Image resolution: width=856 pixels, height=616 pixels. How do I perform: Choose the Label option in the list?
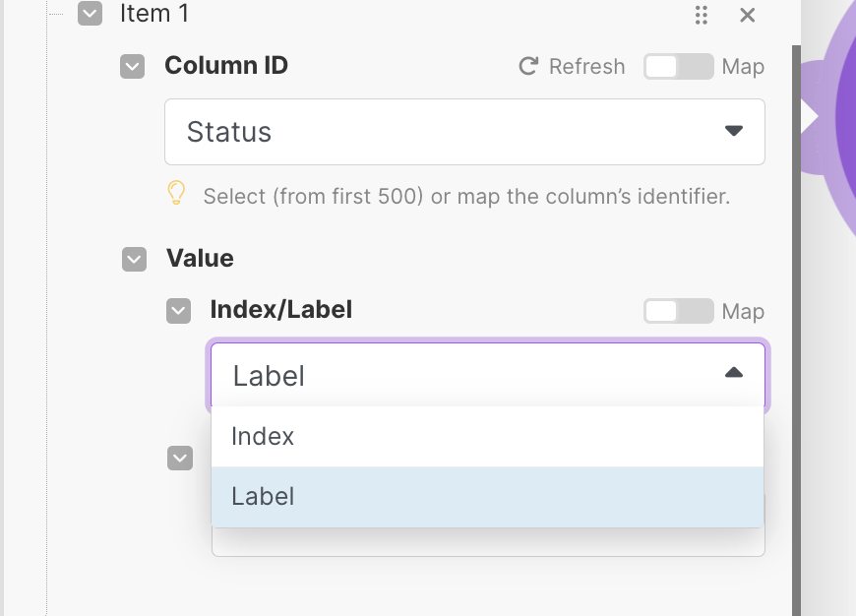pos(487,497)
